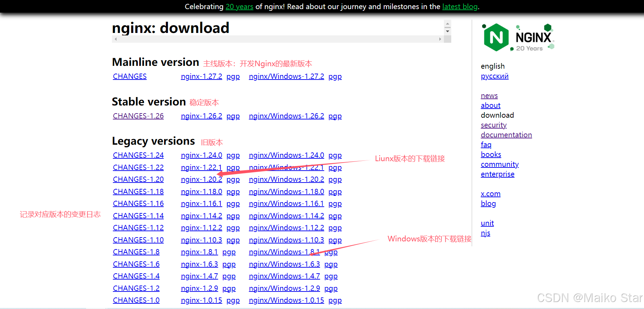Open the CHANGES-1.20 link
This screenshot has width=644, height=309.
138,179
